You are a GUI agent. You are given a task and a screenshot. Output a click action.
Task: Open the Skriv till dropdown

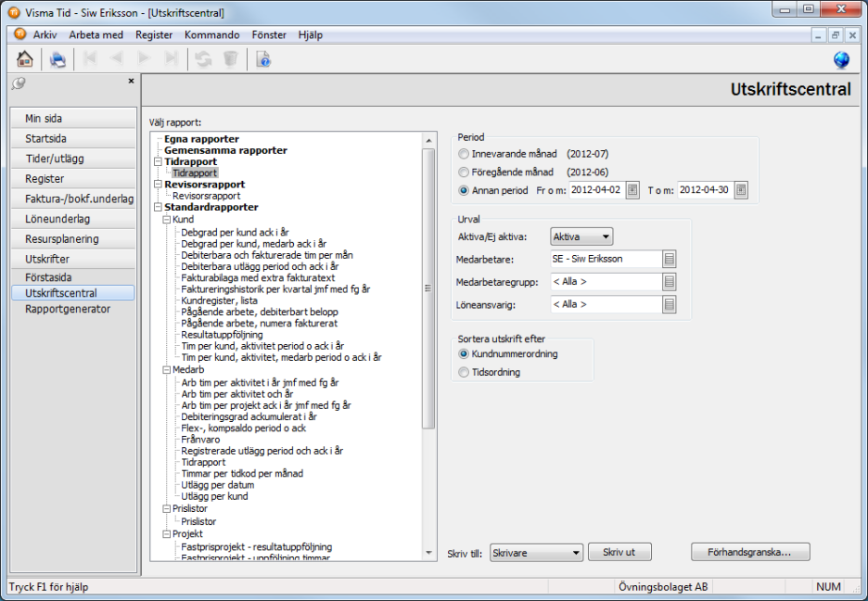[x=536, y=552]
